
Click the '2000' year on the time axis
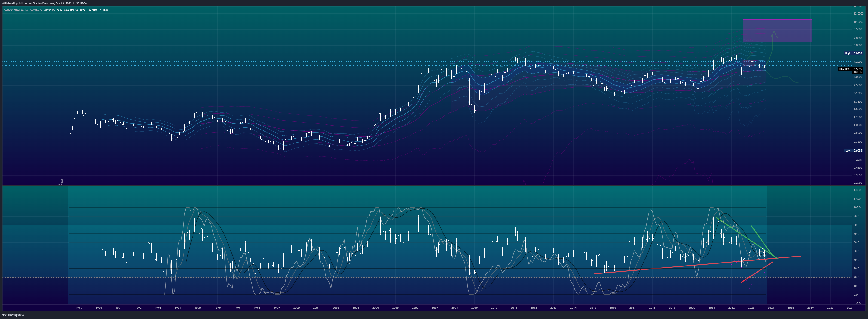(x=296, y=307)
